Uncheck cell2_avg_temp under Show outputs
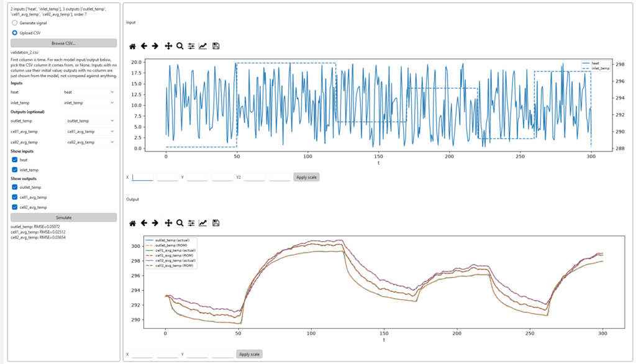Image resolution: width=636 pixels, height=364 pixels. click(x=15, y=207)
